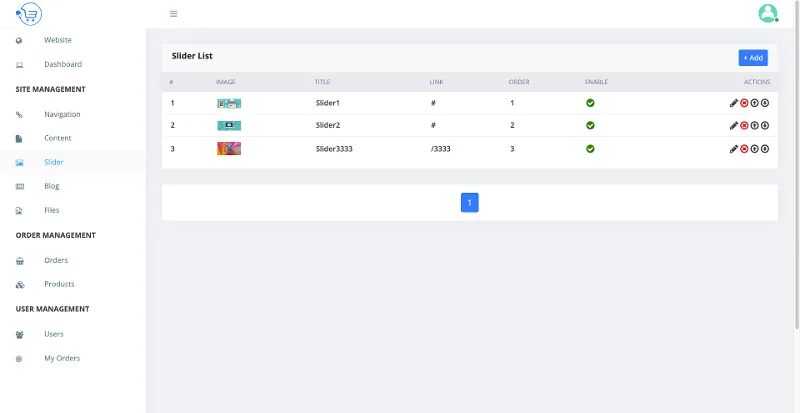Viewport: 800px width, 413px height.
Task: Click the pencil edit icon for Slider1
Action: tap(734, 103)
